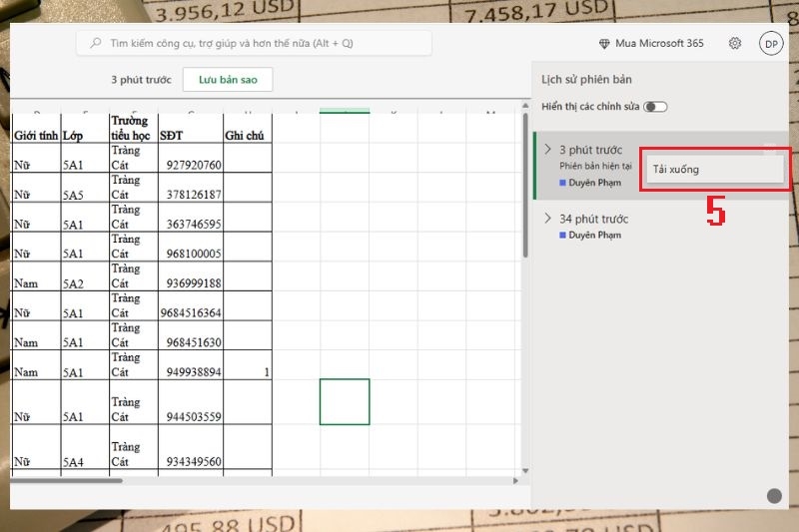Click the gray circle at panel bottom
The image size is (799, 532).
[x=774, y=496]
